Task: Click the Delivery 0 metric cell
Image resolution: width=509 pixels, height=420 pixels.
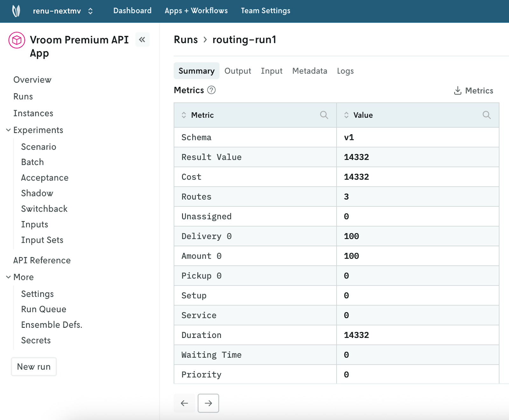Action: (255, 236)
